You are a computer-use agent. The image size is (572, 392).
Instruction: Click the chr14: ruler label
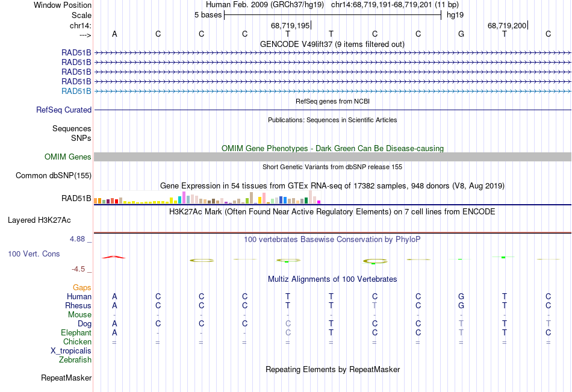[80, 25]
